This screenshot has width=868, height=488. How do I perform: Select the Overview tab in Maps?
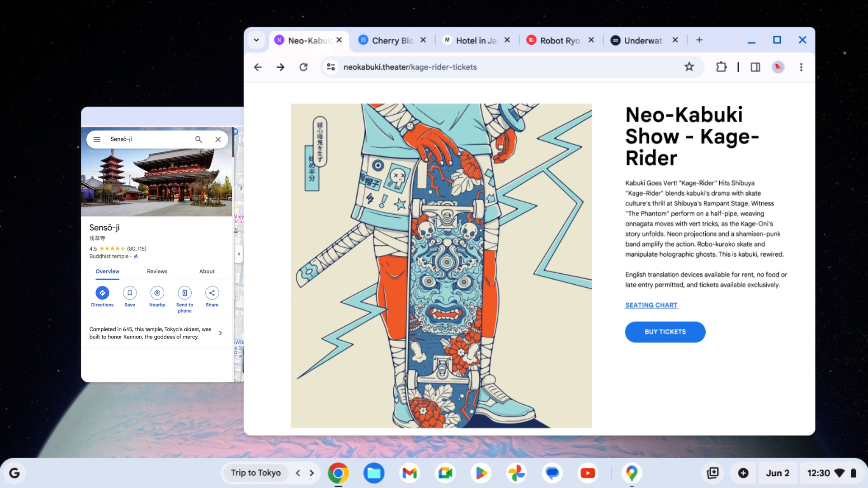click(107, 271)
